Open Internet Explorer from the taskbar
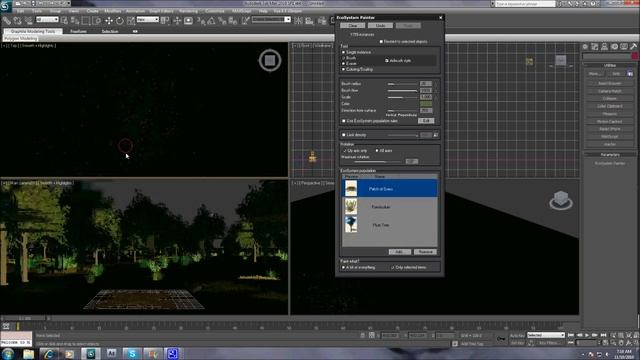 pyautogui.click(x=49, y=353)
